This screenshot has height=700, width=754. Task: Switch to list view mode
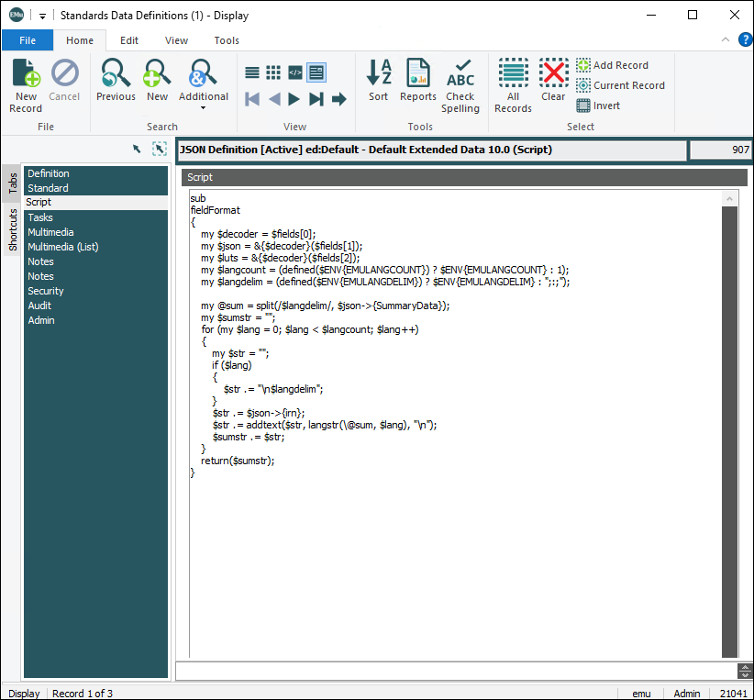pos(252,72)
